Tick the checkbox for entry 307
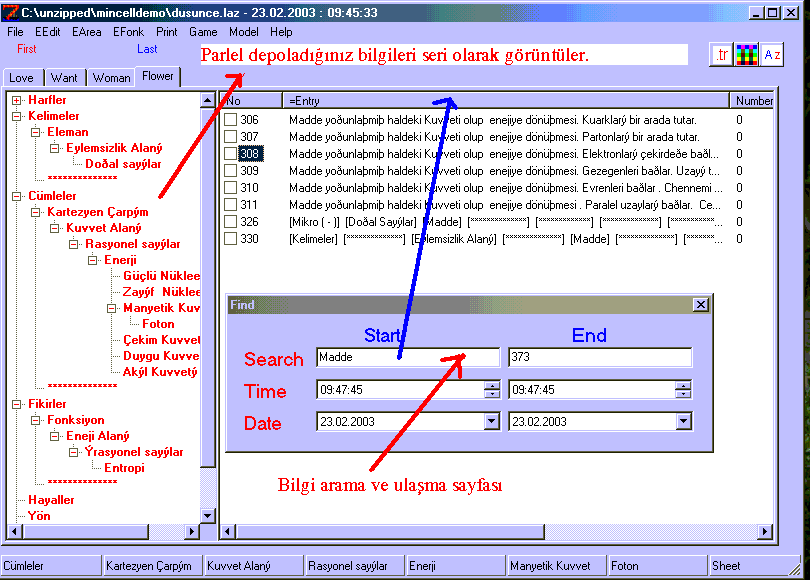Viewport: 810px width, 580px height. 230,137
